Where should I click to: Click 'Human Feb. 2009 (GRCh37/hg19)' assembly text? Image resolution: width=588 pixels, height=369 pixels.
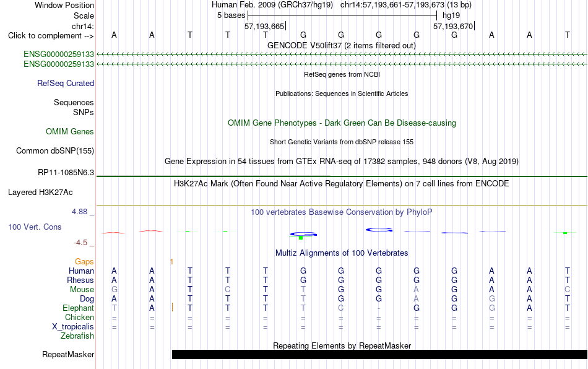tap(272, 5)
